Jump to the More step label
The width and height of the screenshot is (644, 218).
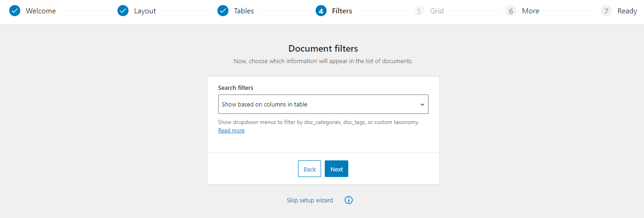(531, 11)
